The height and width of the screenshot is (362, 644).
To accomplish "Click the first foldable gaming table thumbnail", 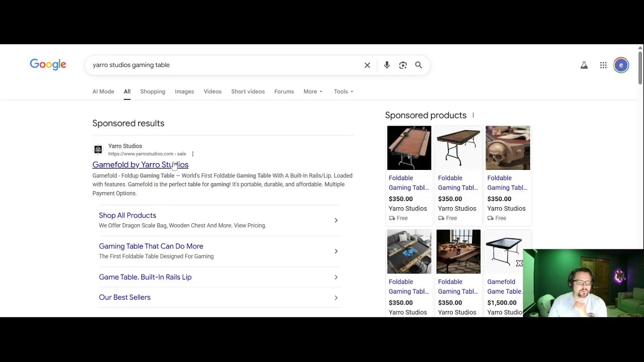I will [409, 148].
